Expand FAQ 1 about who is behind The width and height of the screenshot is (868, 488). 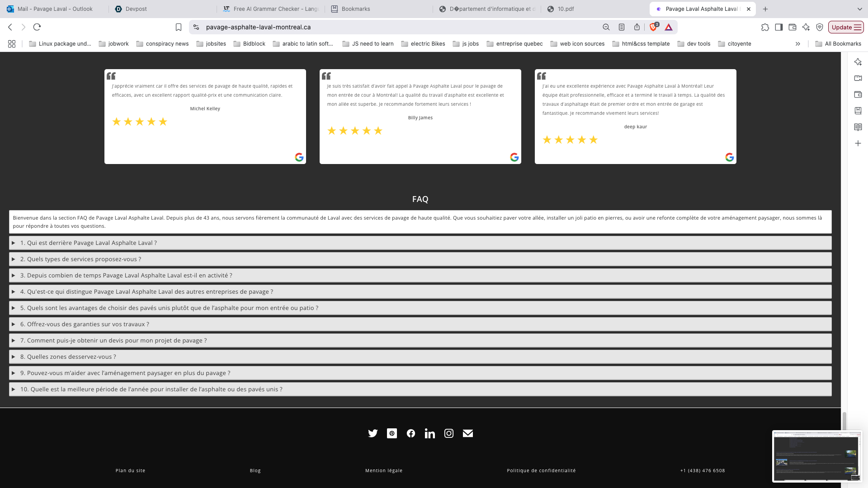89,243
